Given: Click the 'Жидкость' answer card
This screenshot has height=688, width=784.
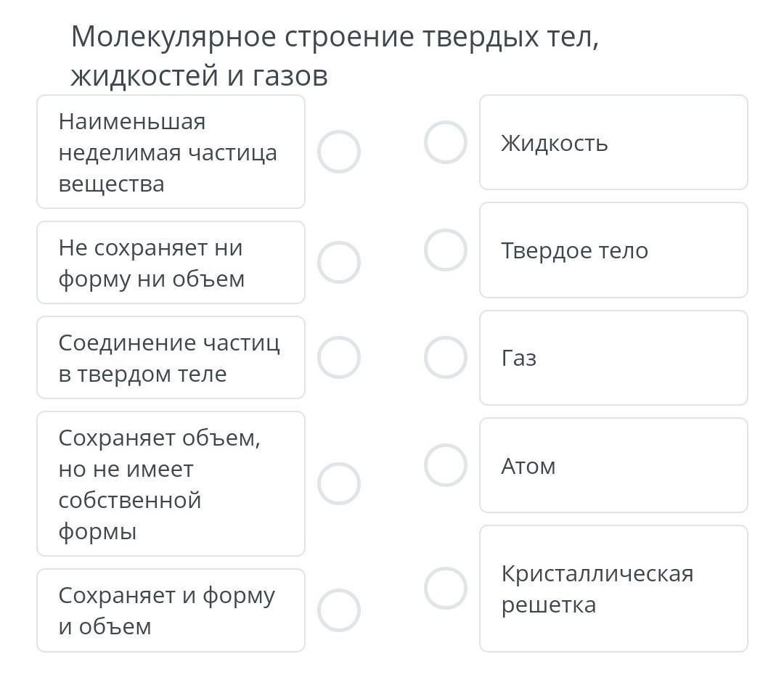Looking at the screenshot, I should click(x=613, y=142).
